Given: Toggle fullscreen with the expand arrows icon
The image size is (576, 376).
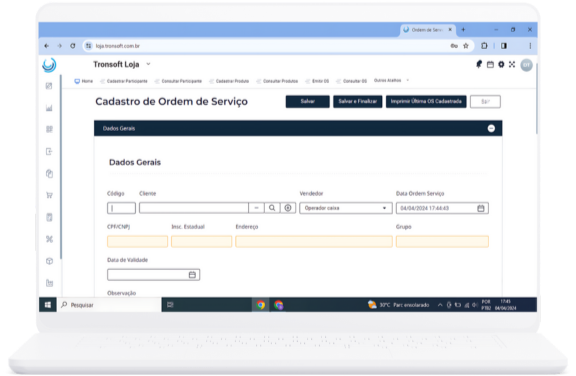Looking at the screenshot, I should [x=512, y=65].
